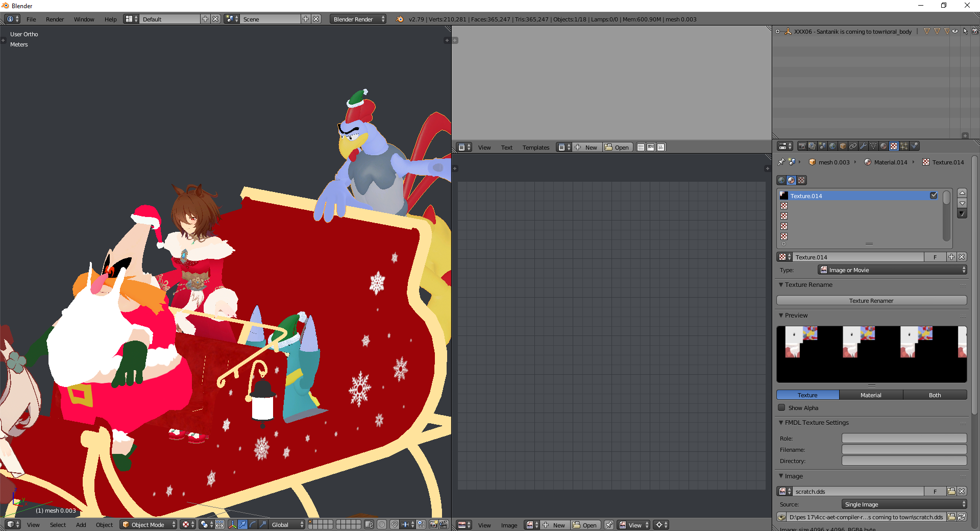Screen dimensions: 980x531
Task: Show other texture data context button
Action: click(801, 180)
